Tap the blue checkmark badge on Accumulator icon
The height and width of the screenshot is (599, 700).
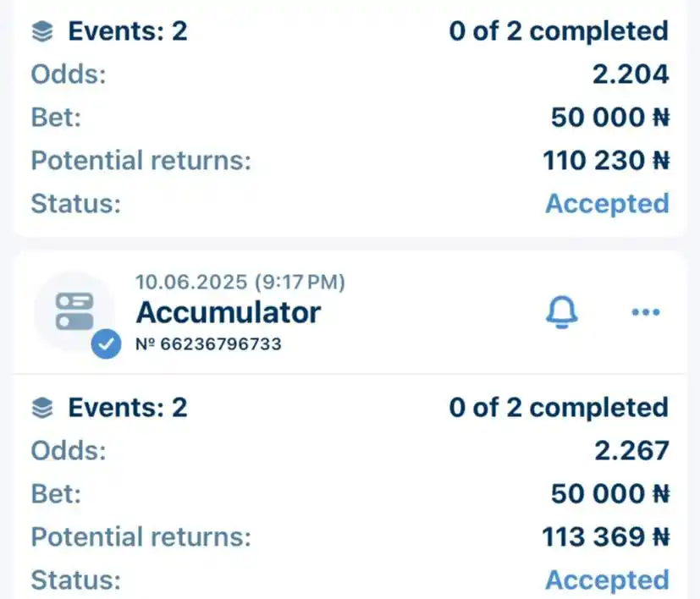pos(107,343)
